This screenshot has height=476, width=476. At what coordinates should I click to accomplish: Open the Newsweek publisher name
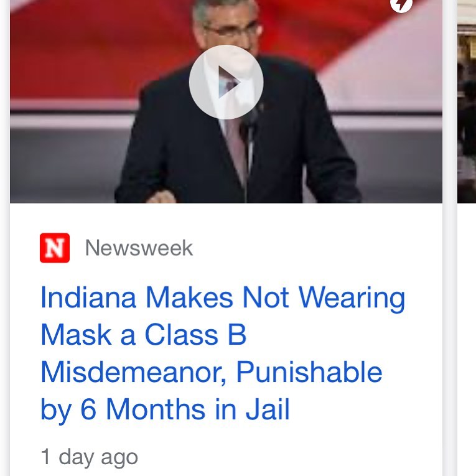click(x=139, y=248)
